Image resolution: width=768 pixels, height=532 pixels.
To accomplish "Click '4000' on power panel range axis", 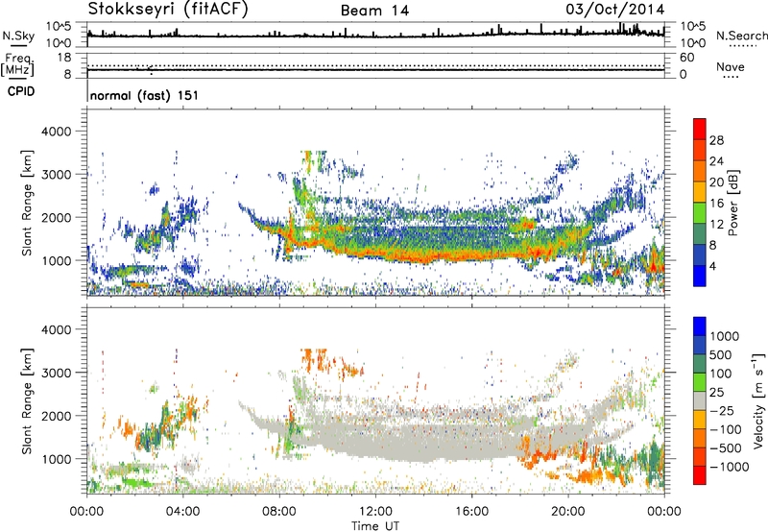I will (x=56, y=132).
